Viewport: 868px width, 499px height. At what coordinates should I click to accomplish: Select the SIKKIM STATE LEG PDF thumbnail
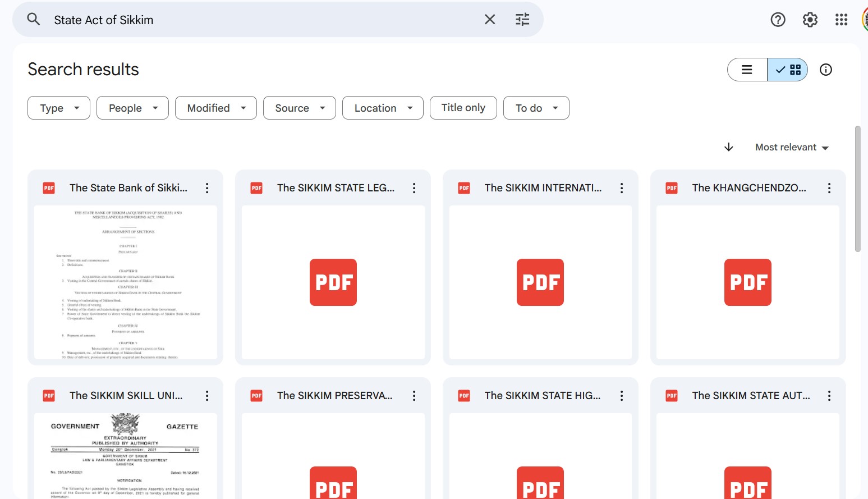[x=333, y=282]
